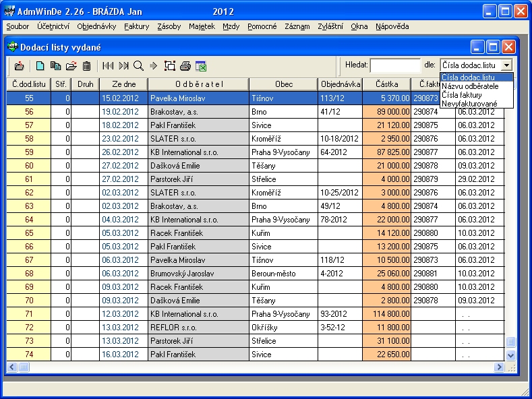Open the Faktury menu

point(136,26)
